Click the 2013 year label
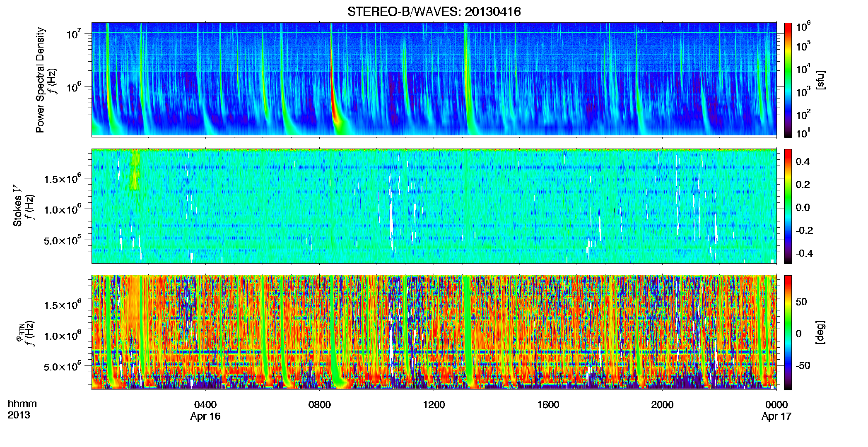This screenshot has height=447, width=868. [x=19, y=415]
